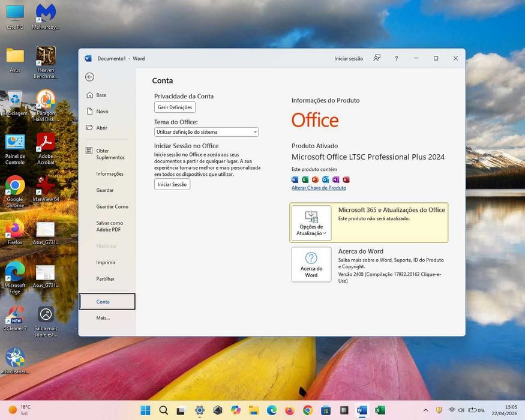Open the clock showing 15:05
This screenshot has height=420, width=525.
504,410
